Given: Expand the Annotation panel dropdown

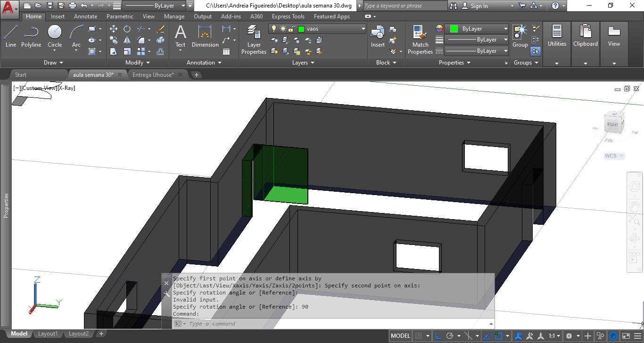Looking at the screenshot, I should [x=204, y=62].
